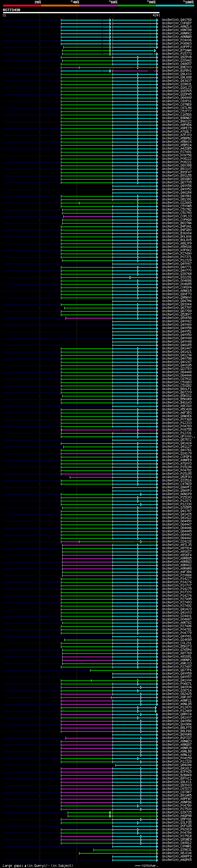197x868 pixels.
Task: Select label UniRef100_Q3SA42
Action: point(177,60)
